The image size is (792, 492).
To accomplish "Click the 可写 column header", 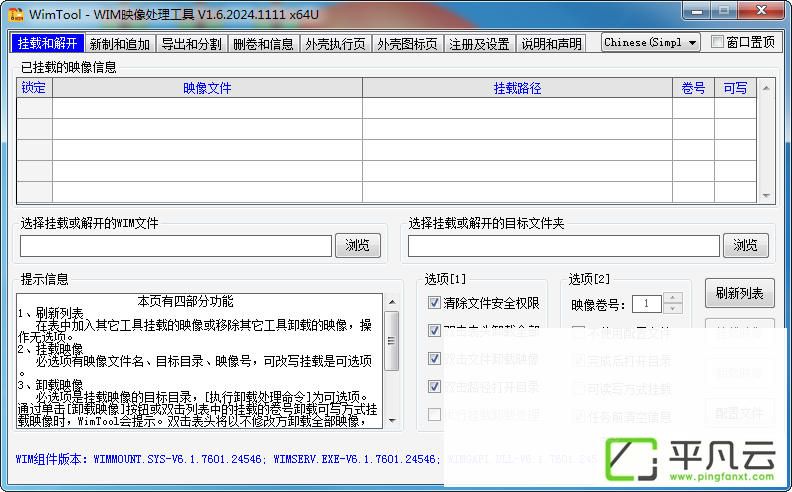I will (x=735, y=88).
